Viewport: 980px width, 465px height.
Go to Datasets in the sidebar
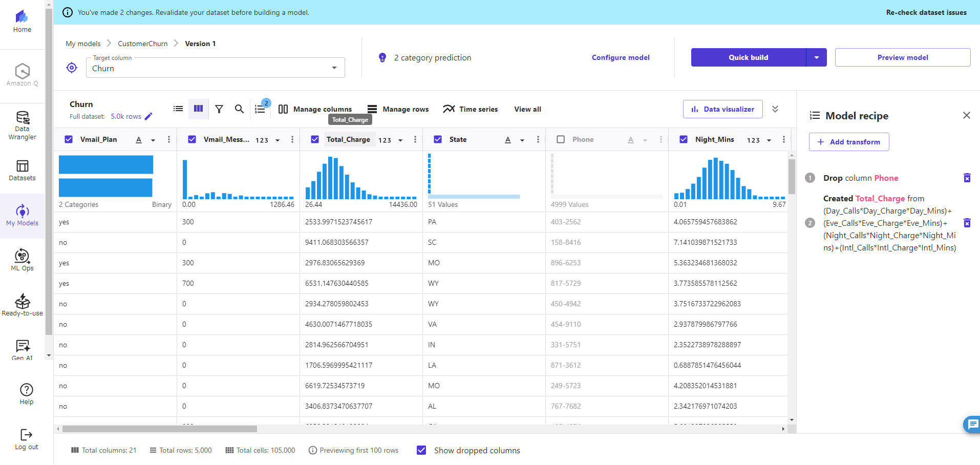[22, 171]
